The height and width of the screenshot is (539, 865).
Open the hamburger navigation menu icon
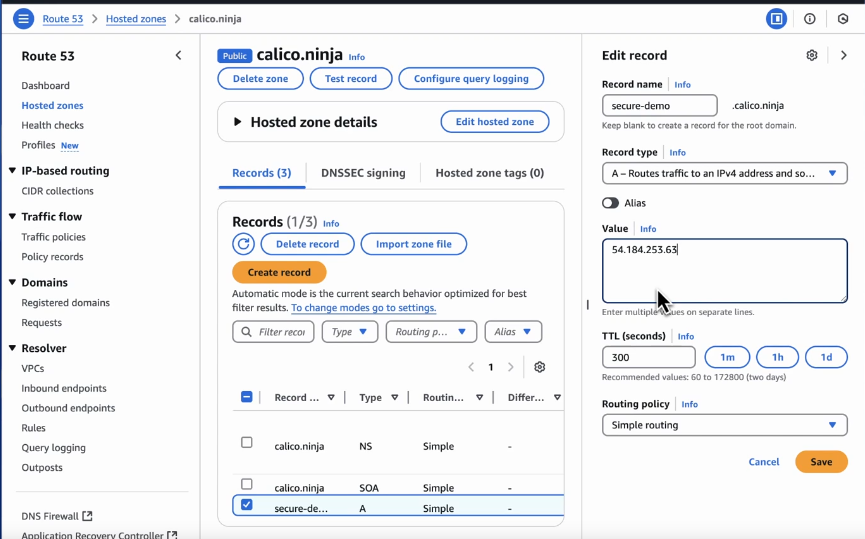[23, 19]
